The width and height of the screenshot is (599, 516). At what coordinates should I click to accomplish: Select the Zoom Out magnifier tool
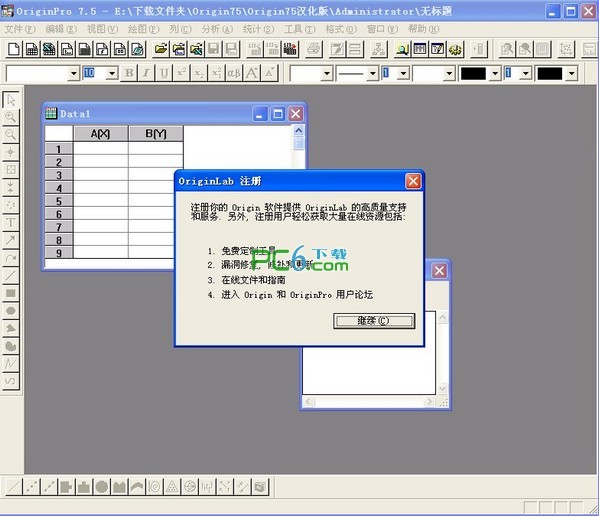(x=11, y=134)
